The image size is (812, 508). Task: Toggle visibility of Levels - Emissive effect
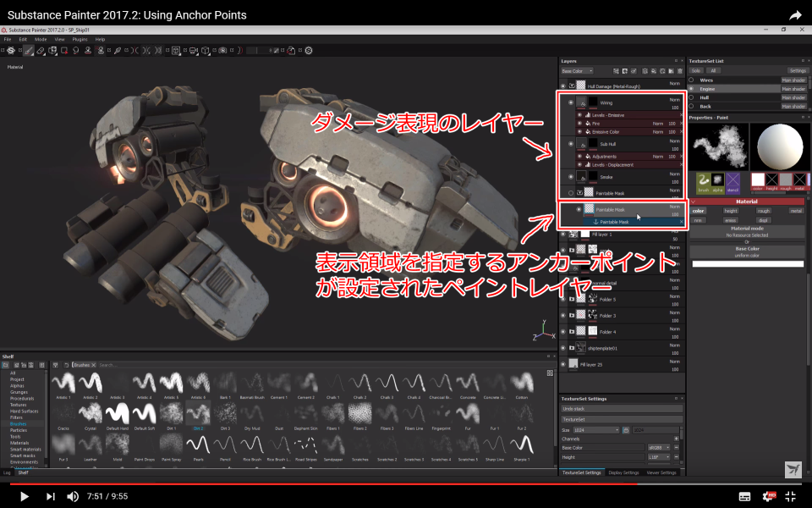579,115
